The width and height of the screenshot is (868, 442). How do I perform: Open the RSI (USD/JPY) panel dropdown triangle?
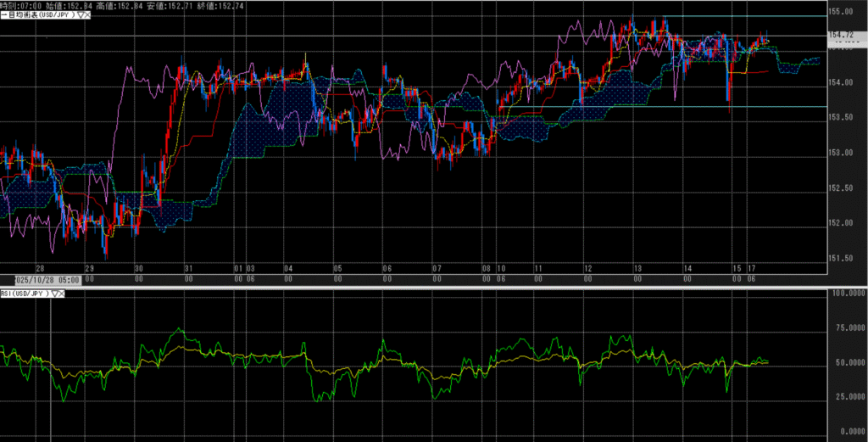[x=54, y=294]
